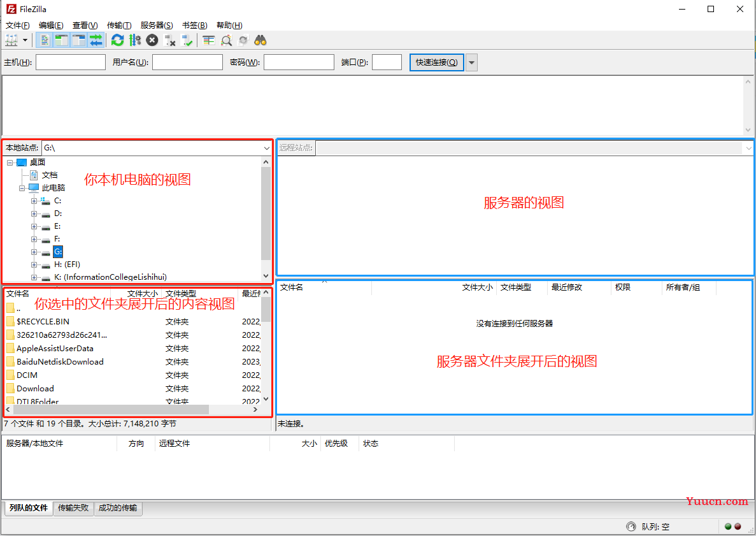
Task: Open the 查看(V) menu
Action: 85,25
